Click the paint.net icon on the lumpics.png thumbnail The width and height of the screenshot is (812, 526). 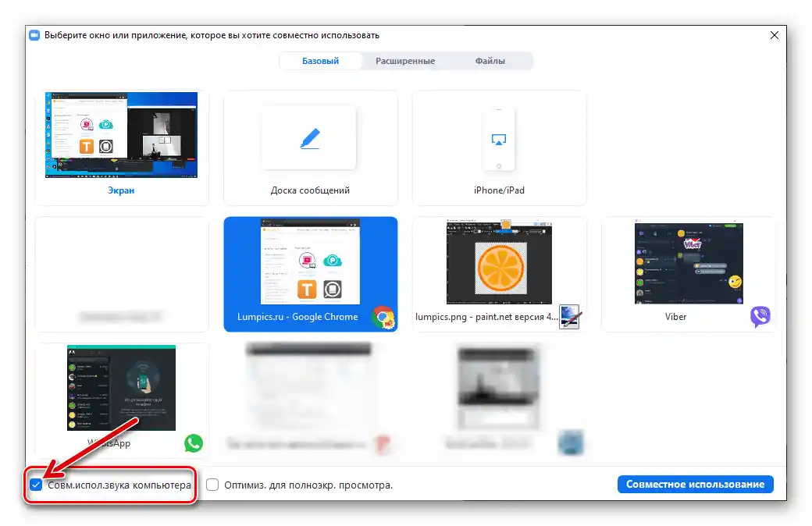click(569, 318)
